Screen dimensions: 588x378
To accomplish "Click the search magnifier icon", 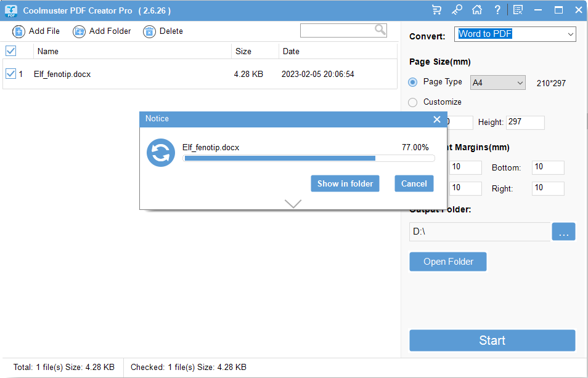I will [380, 30].
